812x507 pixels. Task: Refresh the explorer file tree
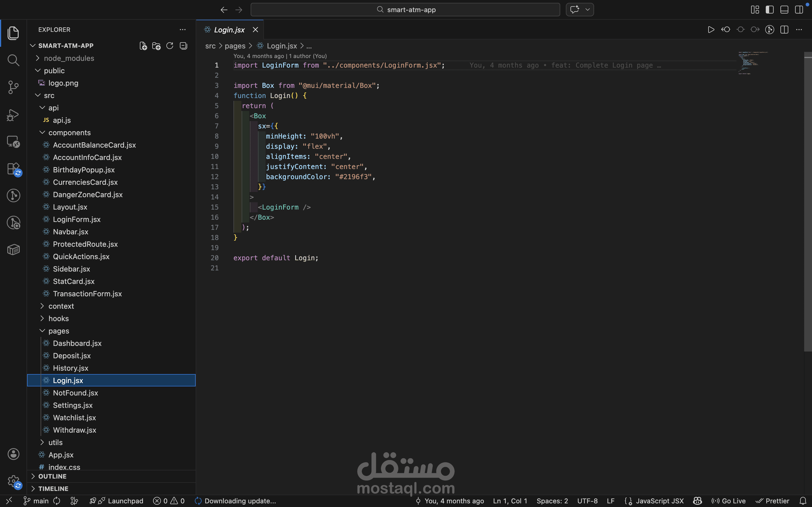[170, 46]
